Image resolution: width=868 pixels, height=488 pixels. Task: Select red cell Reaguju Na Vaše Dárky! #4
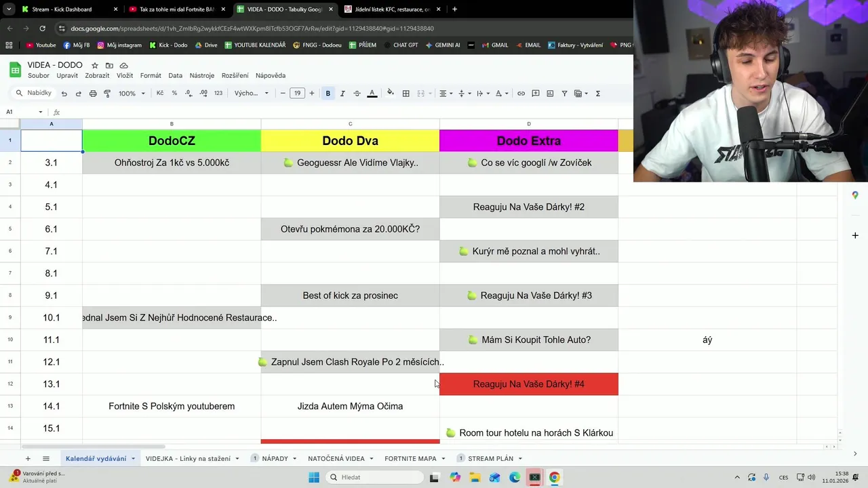(529, 384)
